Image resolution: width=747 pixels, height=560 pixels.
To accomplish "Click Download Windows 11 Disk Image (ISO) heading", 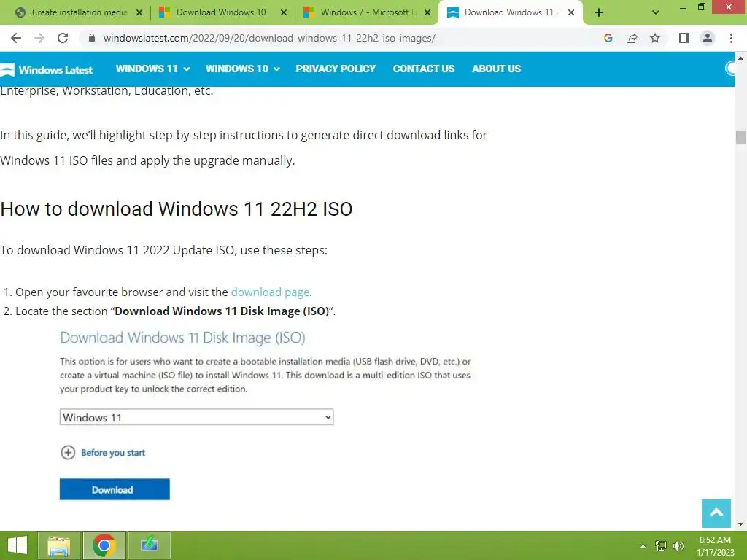I will pyautogui.click(x=182, y=338).
